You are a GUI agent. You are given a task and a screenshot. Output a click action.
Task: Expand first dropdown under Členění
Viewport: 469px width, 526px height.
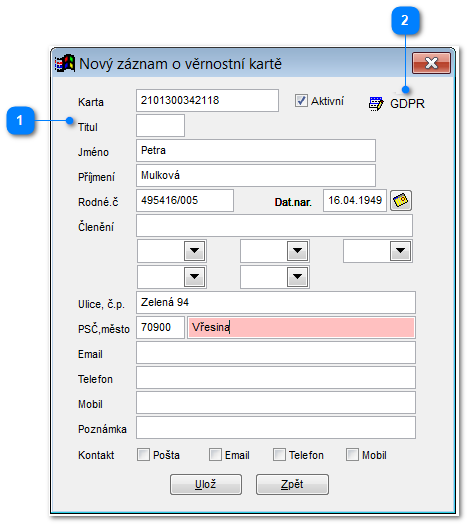(x=195, y=251)
